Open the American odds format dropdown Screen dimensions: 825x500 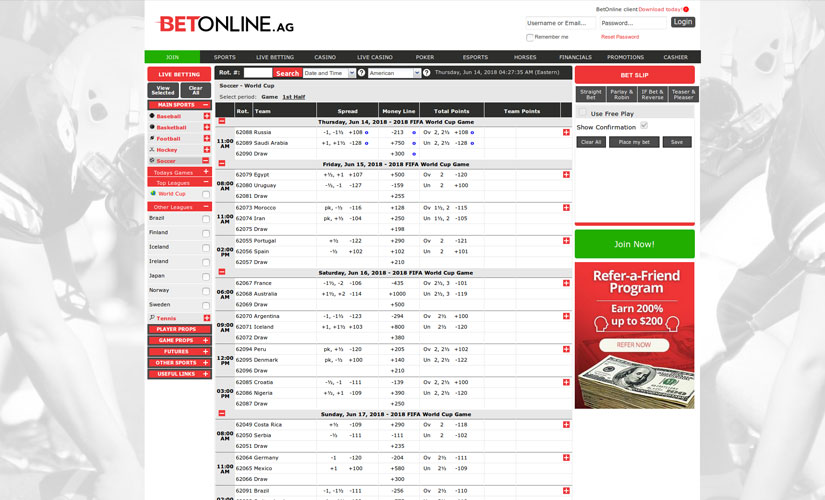click(395, 73)
